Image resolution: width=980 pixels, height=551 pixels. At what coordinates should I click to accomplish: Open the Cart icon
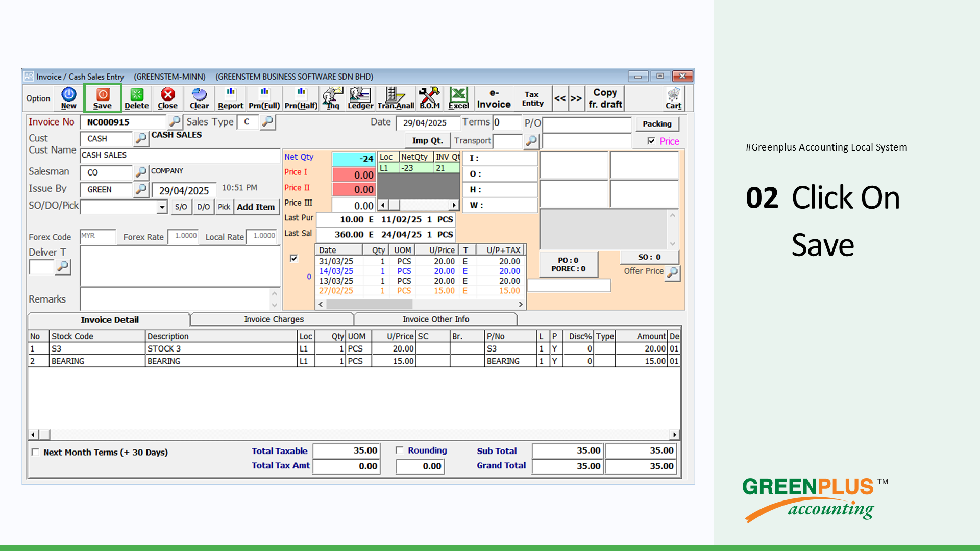pos(674,98)
